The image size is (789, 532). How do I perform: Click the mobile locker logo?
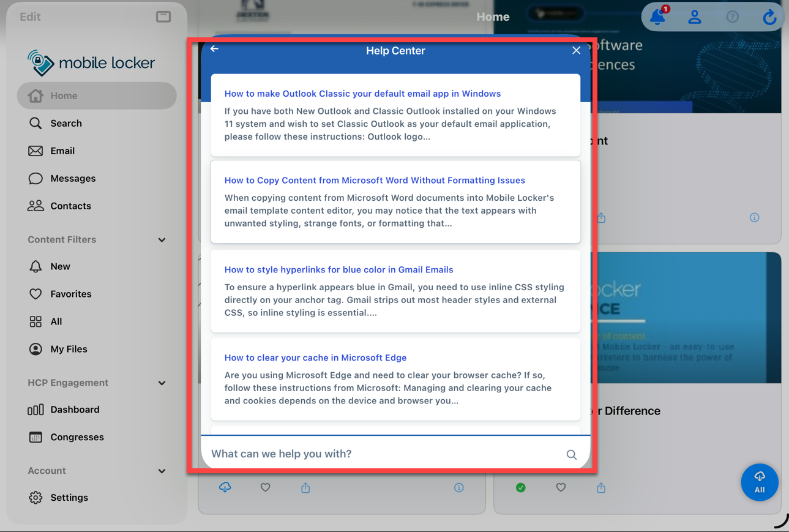(x=91, y=62)
